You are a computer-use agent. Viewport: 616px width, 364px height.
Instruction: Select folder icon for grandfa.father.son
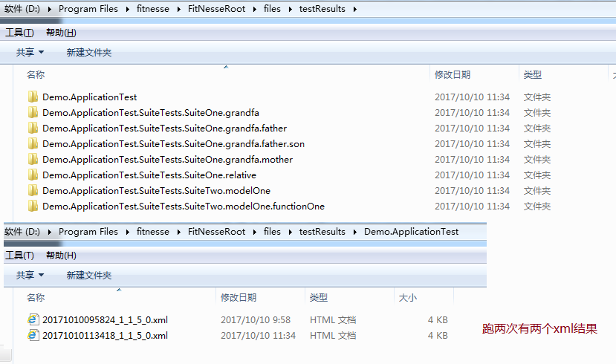(x=33, y=143)
